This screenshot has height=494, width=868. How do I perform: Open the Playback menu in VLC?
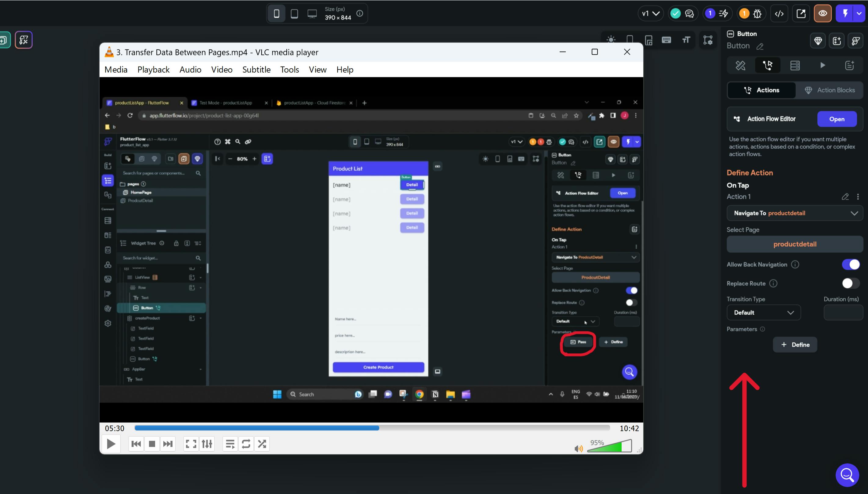154,70
